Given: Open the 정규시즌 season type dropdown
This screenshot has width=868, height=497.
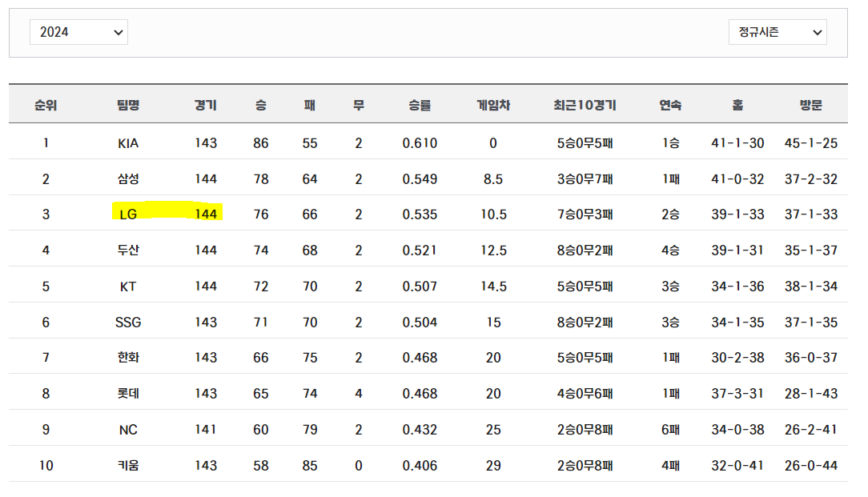Looking at the screenshot, I should 778,32.
